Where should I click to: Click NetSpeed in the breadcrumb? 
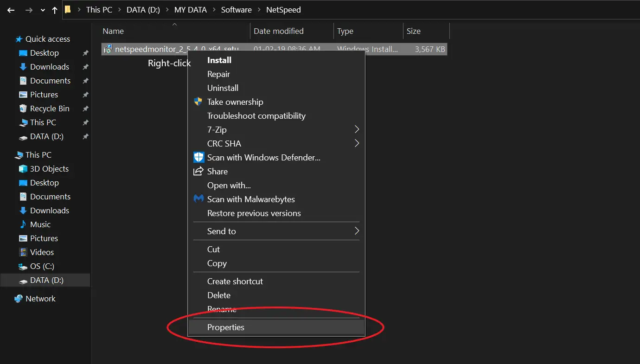point(283,10)
